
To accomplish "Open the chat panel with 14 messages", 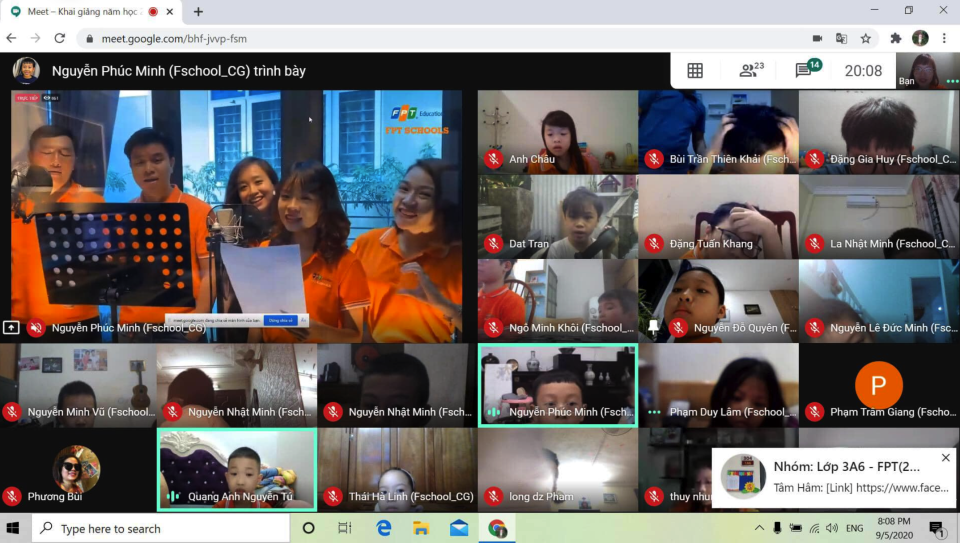I will 806,70.
